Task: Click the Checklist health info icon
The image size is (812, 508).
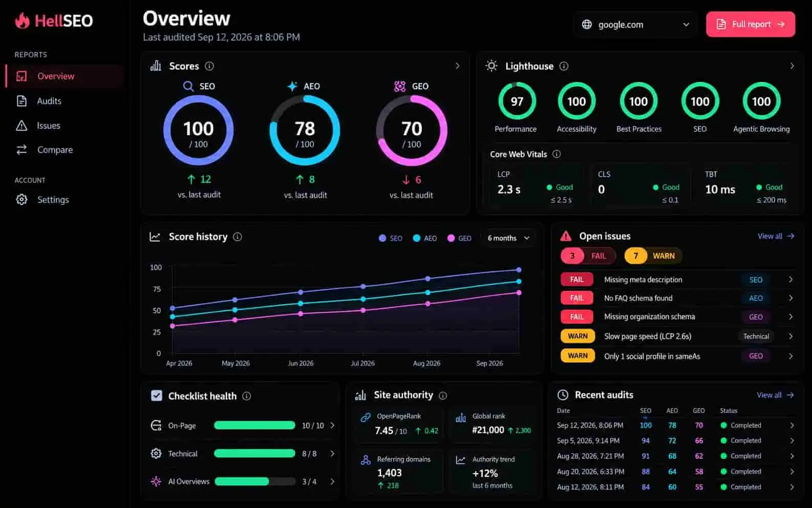Action: click(246, 396)
